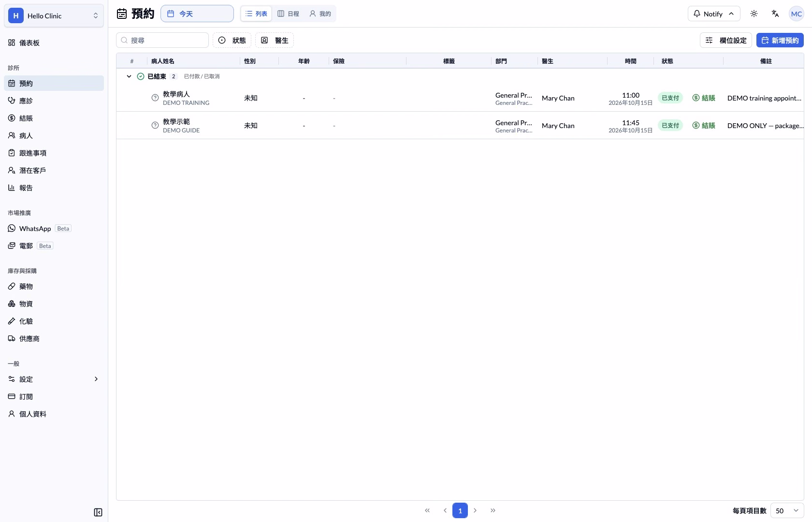Open 欄位設定 column settings
The width and height of the screenshot is (812, 522).
click(x=726, y=41)
